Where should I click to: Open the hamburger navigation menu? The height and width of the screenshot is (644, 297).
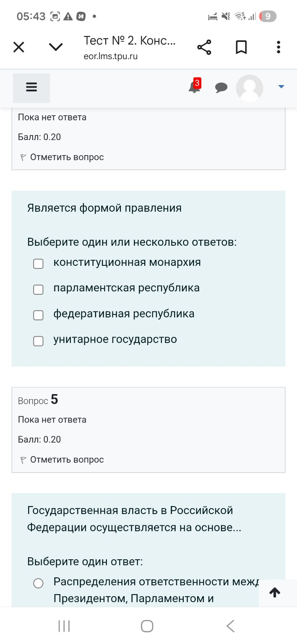click(31, 88)
